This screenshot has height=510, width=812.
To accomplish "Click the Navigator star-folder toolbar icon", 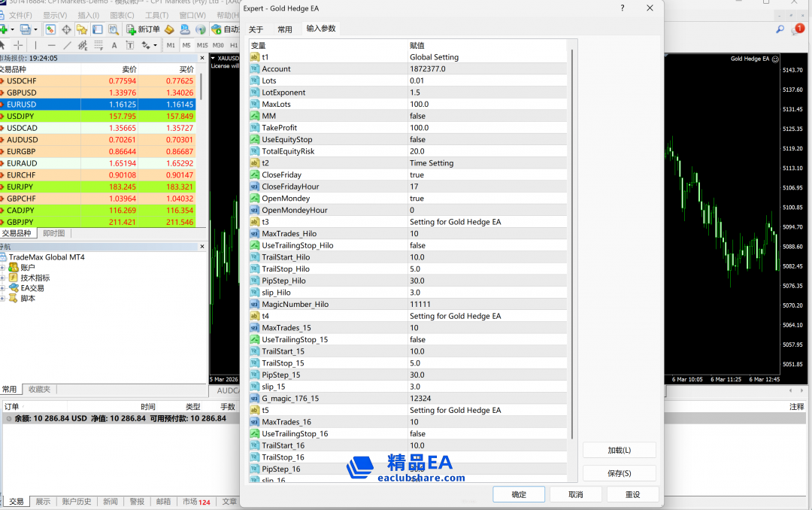I will click(x=82, y=29).
